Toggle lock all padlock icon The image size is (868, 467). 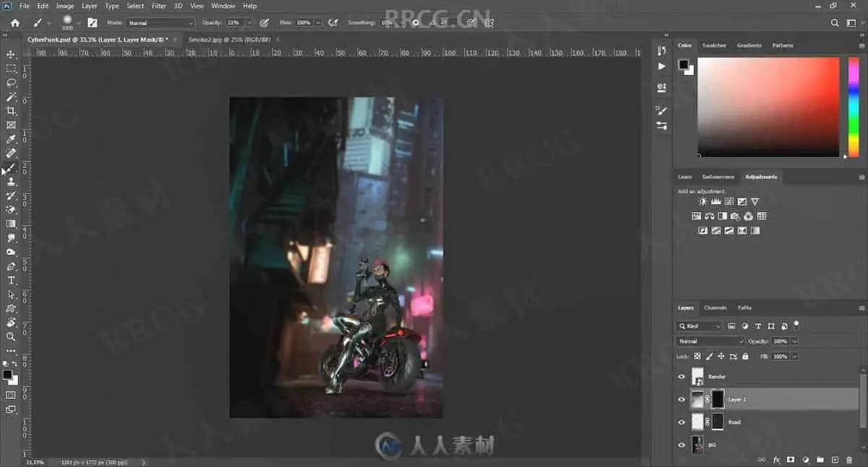[x=746, y=356]
